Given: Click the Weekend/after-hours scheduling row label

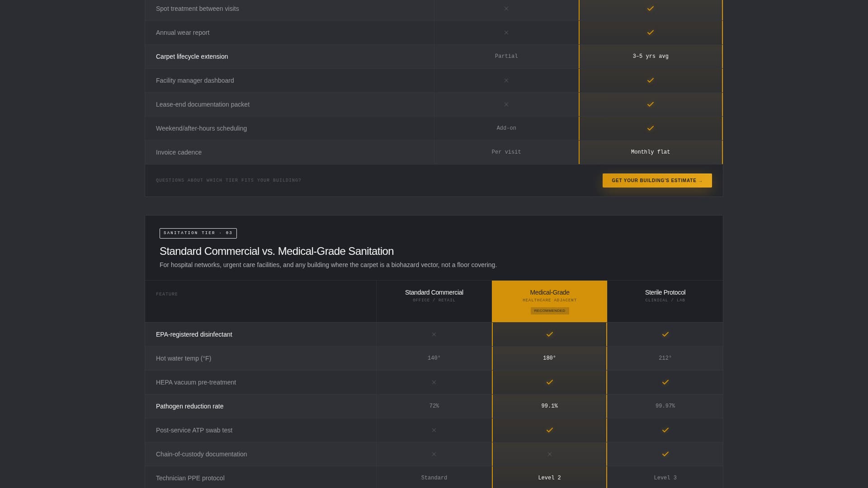Looking at the screenshot, I should point(201,128).
